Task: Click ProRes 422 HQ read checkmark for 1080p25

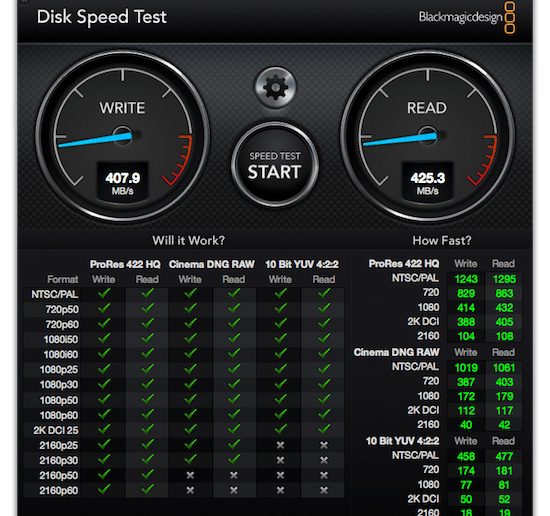Action: click(148, 369)
